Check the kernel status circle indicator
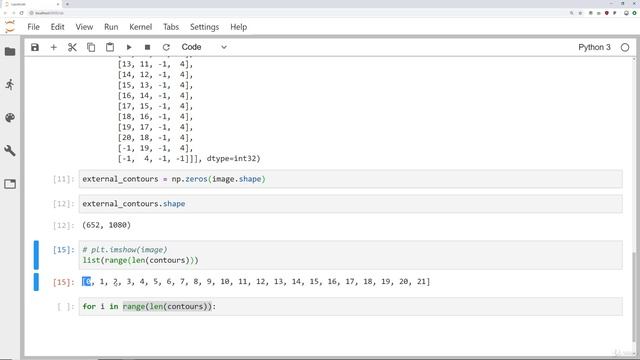 pyautogui.click(x=625, y=47)
